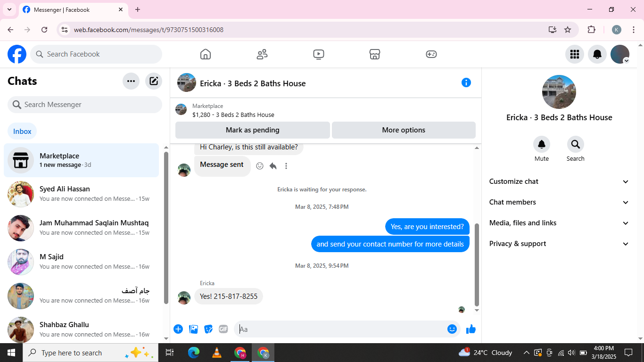
Task: Select the Inbox tab
Action: 22,132
